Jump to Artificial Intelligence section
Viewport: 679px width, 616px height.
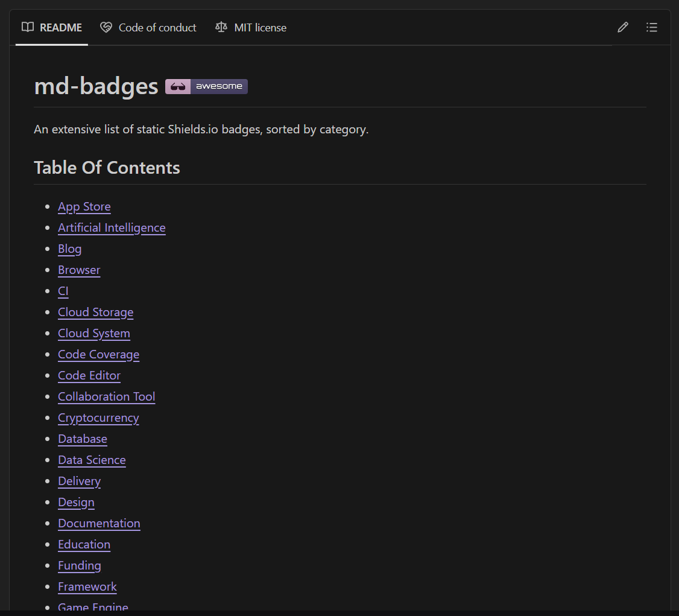click(x=112, y=228)
